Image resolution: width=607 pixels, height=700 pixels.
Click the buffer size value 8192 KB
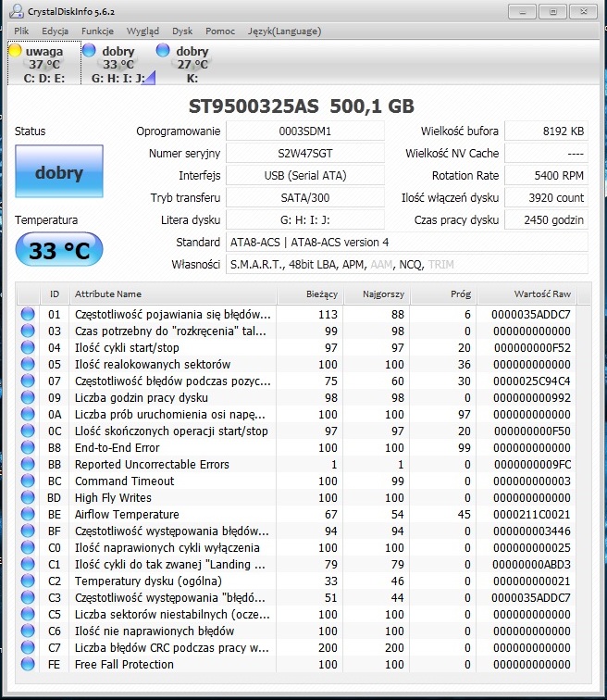(546, 131)
